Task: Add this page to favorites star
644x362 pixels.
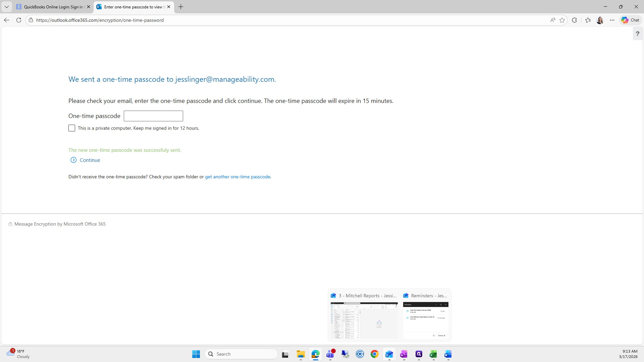Action: pyautogui.click(x=562, y=20)
